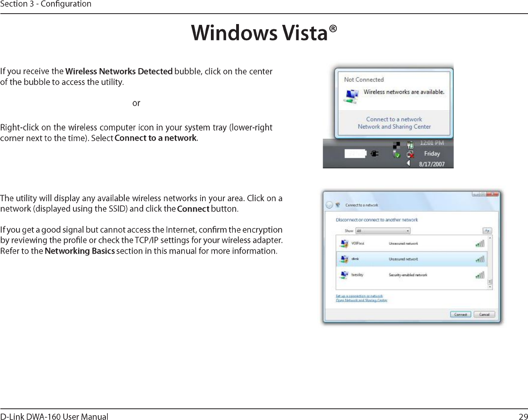Select the dlink network name
Screen dimensions: 528x420
point(355,259)
